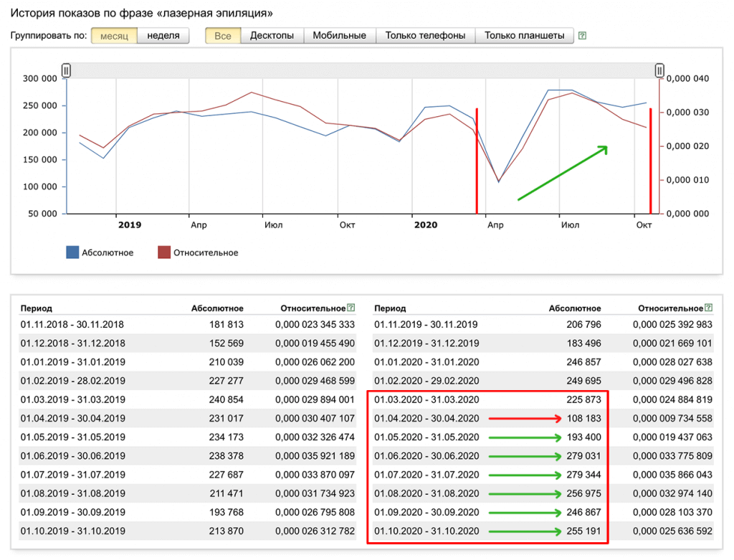Select period 01.11.2019 - 30.11.2019
The width and height of the screenshot is (734, 560).
point(426,325)
